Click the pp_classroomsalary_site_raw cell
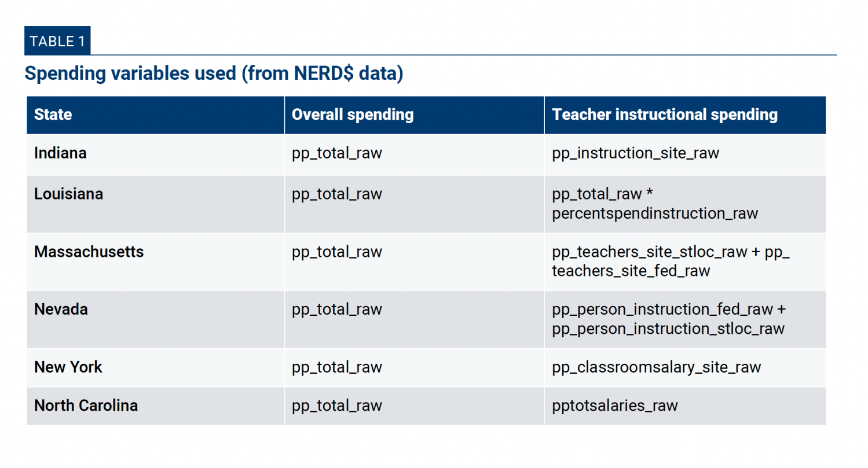This screenshot has height=468, width=868. (656, 367)
